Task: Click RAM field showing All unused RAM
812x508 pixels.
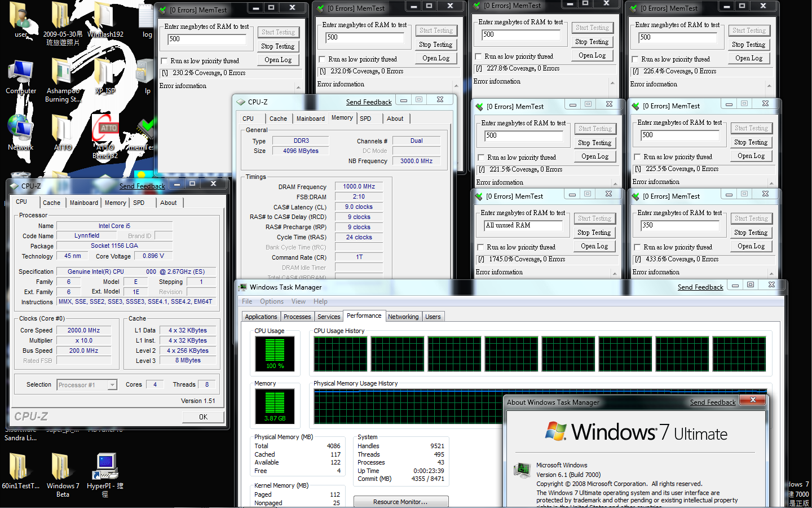Action: (x=523, y=226)
